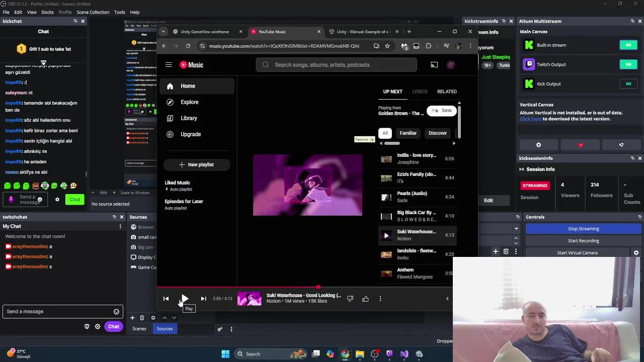Open Kick chat settings gear
644x362 pixels.
click(x=57, y=200)
